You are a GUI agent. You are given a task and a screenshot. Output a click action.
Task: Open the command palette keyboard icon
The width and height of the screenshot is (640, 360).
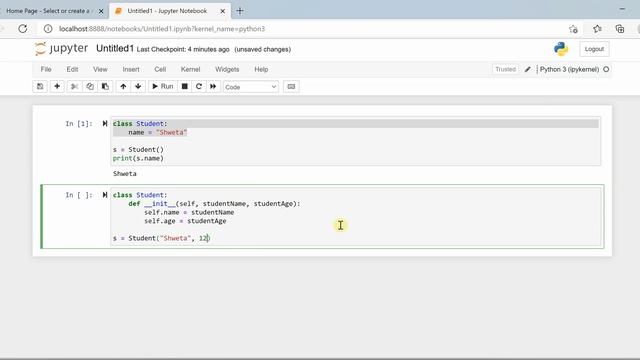[x=291, y=87]
